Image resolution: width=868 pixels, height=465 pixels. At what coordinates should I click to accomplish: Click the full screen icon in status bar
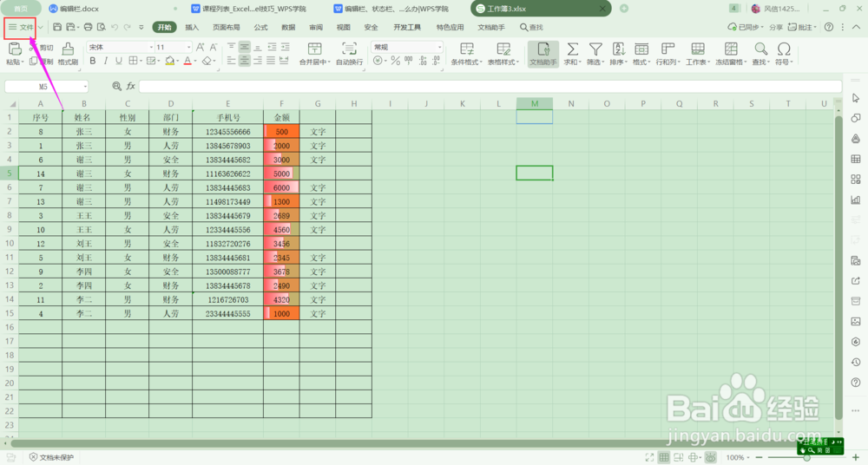click(649, 457)
